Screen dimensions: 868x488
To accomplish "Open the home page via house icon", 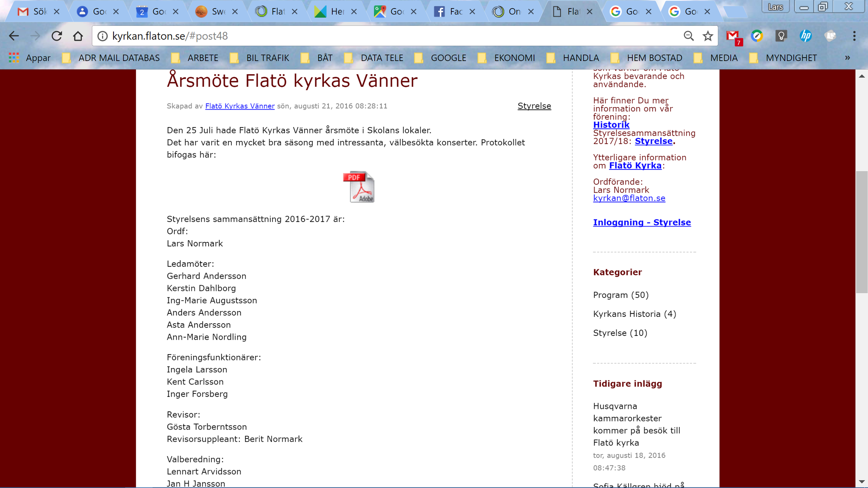I will coord(78,36).
